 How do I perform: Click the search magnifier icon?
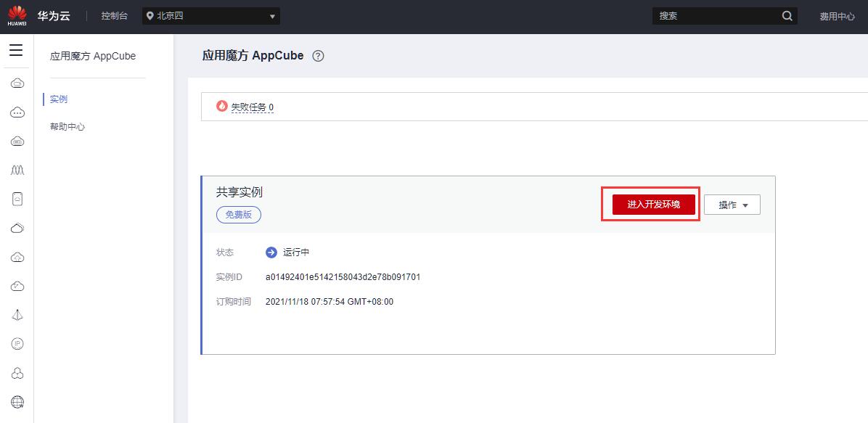point(787,16)
